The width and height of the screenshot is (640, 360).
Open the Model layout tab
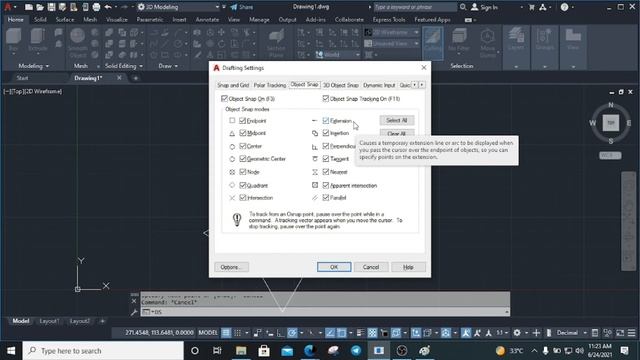pyautogui.click(x=21, y=321)
